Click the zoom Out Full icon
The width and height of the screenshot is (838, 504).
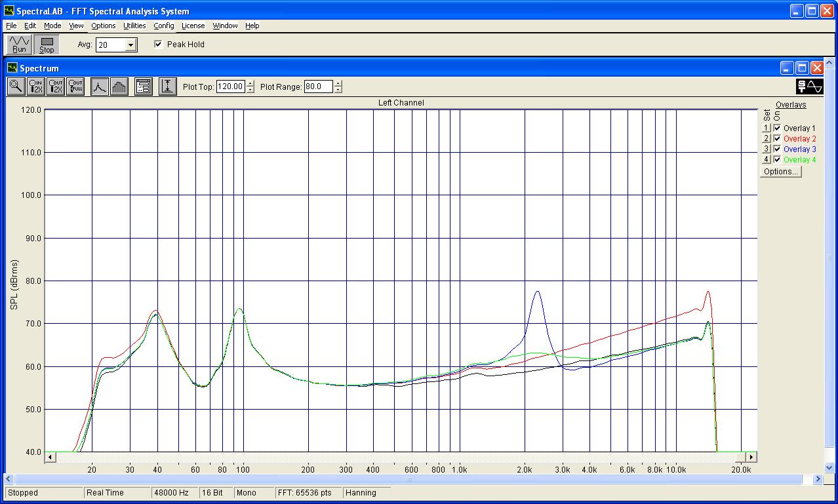[x=75, y=87]
